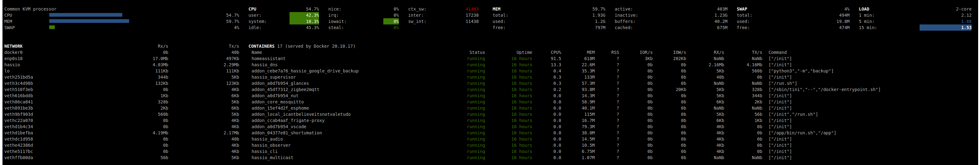The width and height of the screenshot is (980, 165).
Task: Click the highlighted 15 min load 1.53
Action: click(x=946, y=28)
